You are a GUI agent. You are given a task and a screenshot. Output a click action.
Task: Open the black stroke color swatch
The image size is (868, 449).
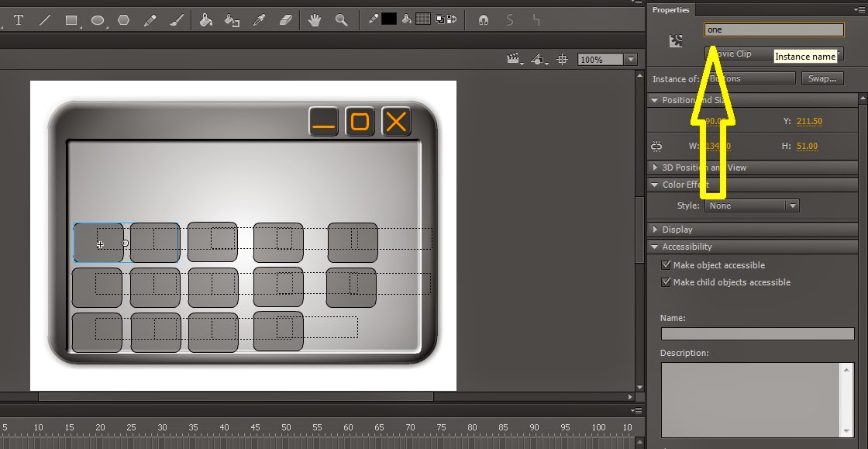coord(388,19)
